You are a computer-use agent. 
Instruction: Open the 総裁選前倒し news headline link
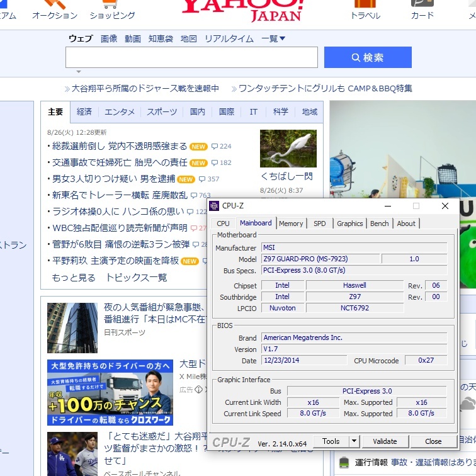(119, 146)
